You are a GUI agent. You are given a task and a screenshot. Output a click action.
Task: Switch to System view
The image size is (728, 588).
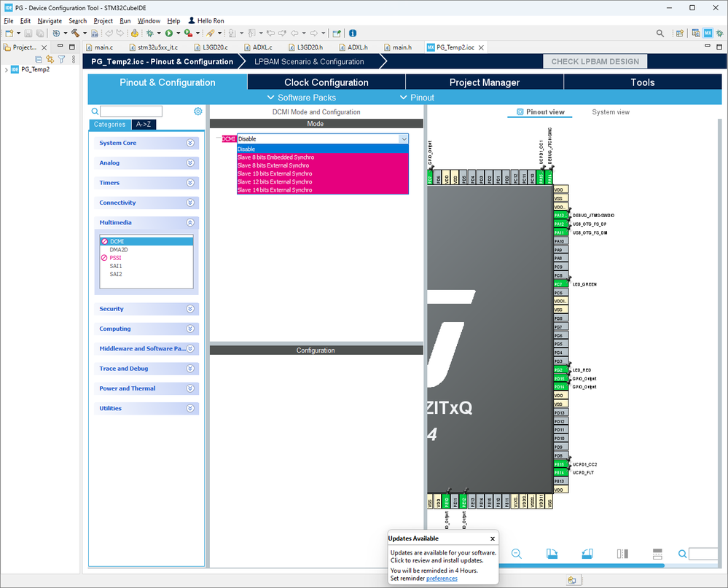pos(611,112)
